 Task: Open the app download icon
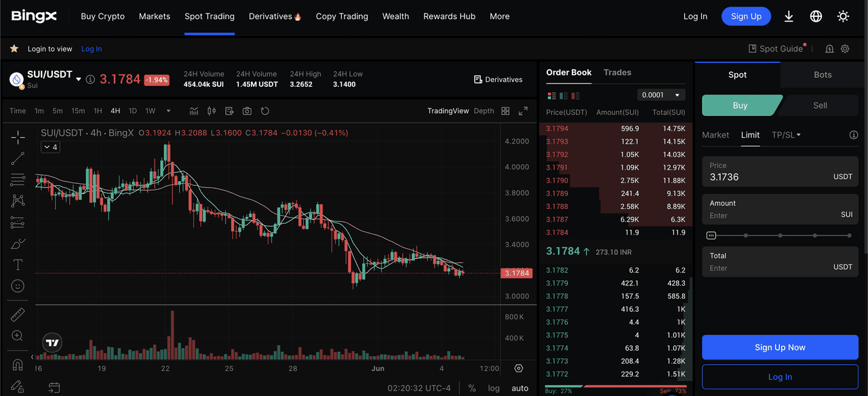789,16
